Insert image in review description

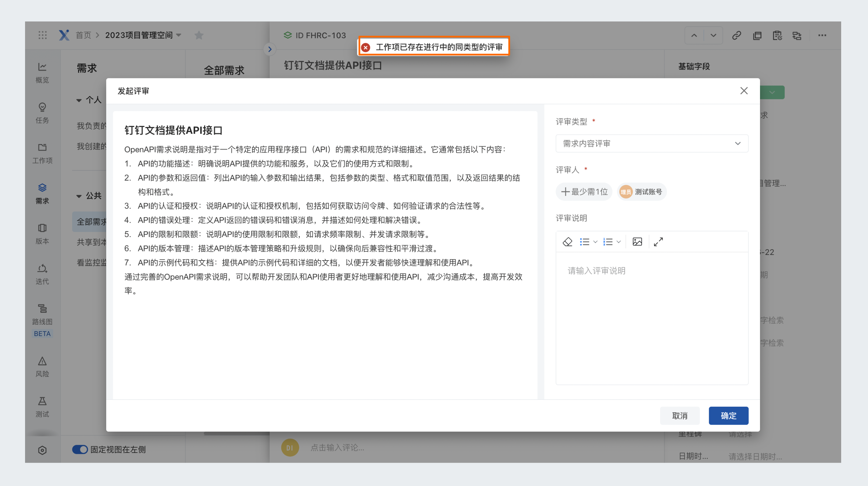click(637, 242)
